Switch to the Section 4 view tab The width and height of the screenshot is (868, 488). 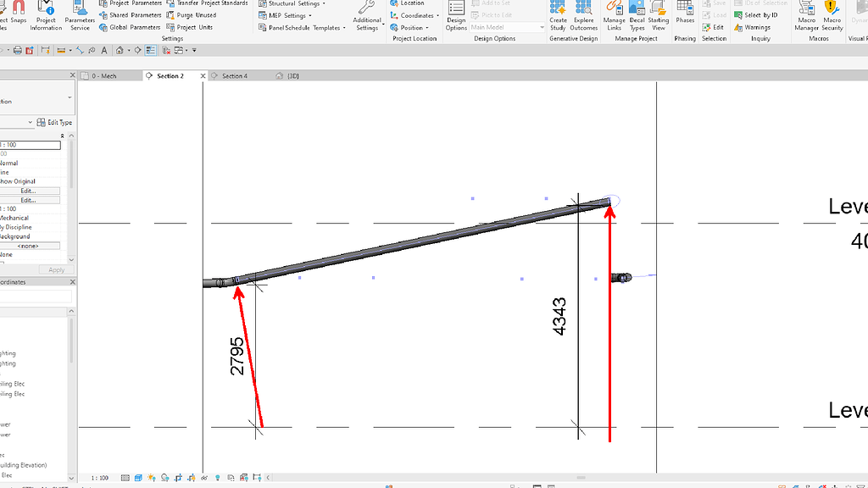coord(233,75)
